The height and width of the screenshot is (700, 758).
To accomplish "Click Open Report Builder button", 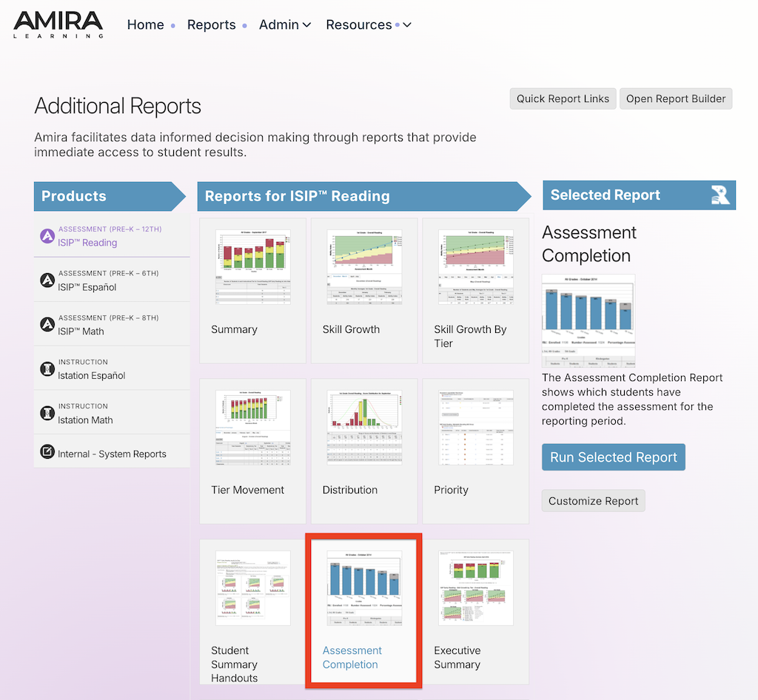I will click(x=676, y=98).
